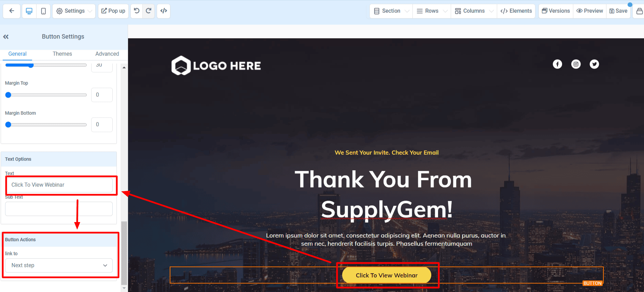
Task: Click the Margin Top slider handle
Action: 8,95
